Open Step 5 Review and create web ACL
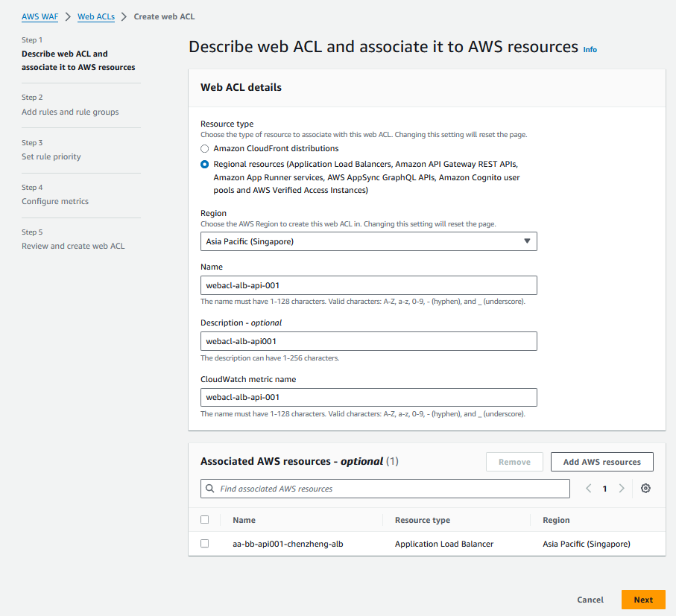676x616 pixels. pos(73,246)
